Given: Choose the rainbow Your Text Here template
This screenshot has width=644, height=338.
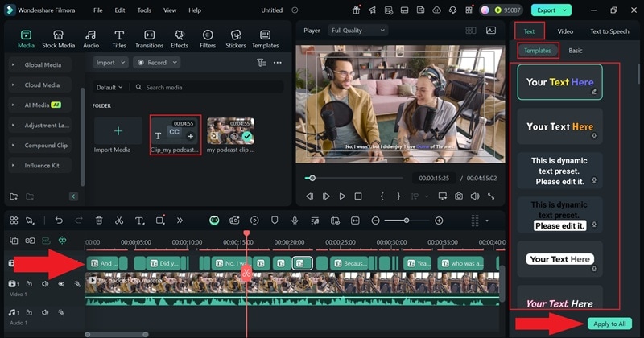Looking at the screenshot, I should tap(559, 82).
